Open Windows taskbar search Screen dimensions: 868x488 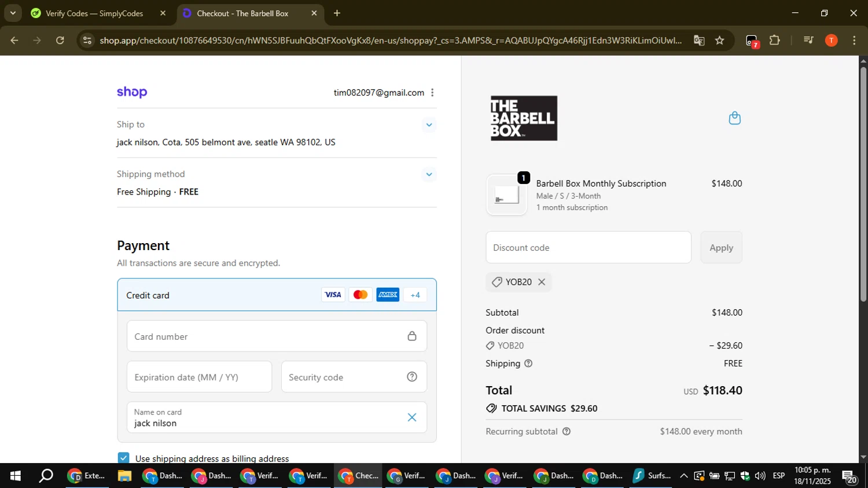(46, 476)
